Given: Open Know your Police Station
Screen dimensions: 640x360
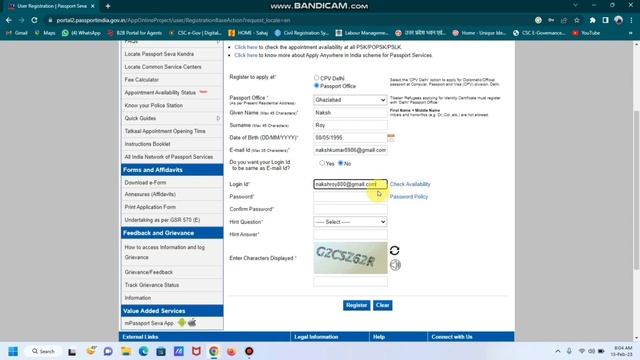Looking at the screenshot, I should coord(153,105).
